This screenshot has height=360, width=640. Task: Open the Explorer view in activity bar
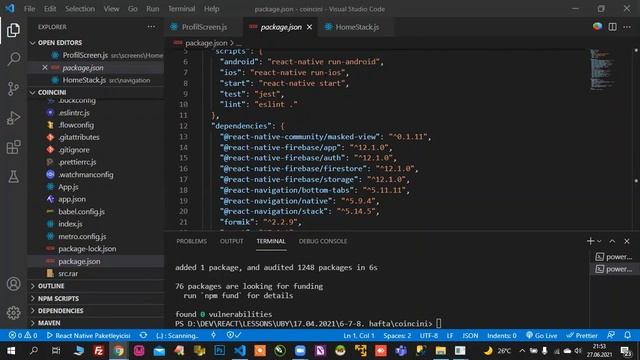13,30
